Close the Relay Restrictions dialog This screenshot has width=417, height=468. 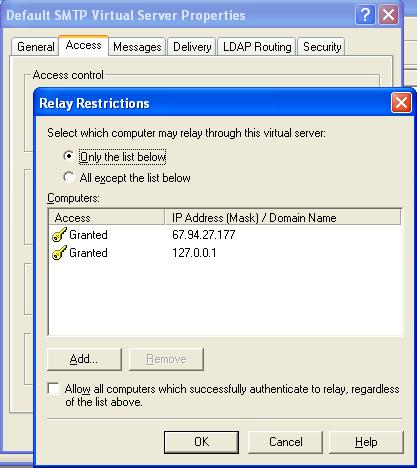point(401,103)
